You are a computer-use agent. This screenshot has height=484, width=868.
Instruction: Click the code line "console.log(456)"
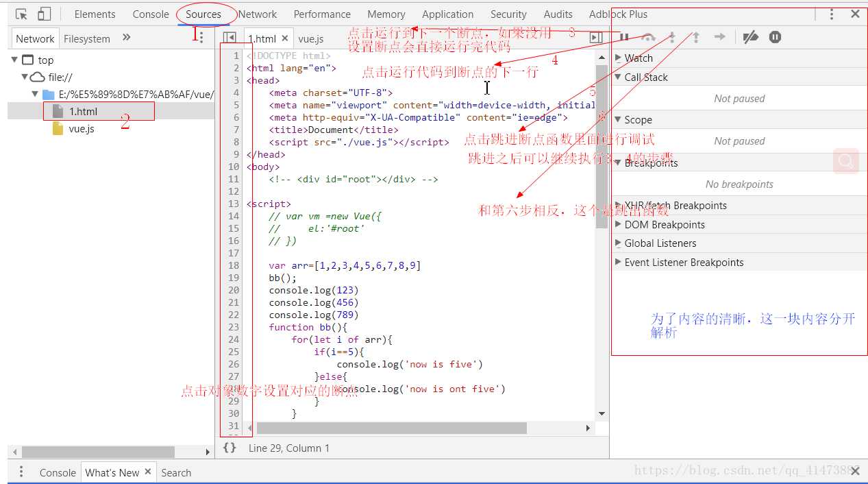314,302
